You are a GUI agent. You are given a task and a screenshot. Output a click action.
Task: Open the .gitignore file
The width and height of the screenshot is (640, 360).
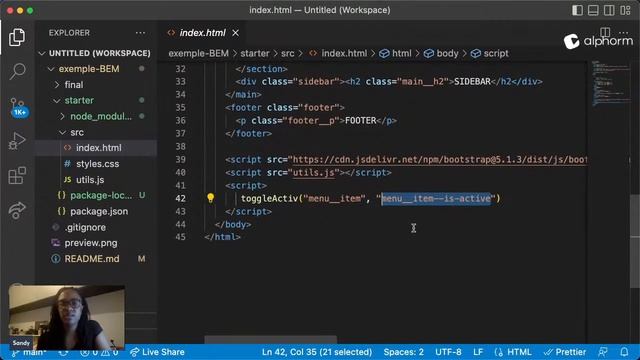[x=96, y=227]
